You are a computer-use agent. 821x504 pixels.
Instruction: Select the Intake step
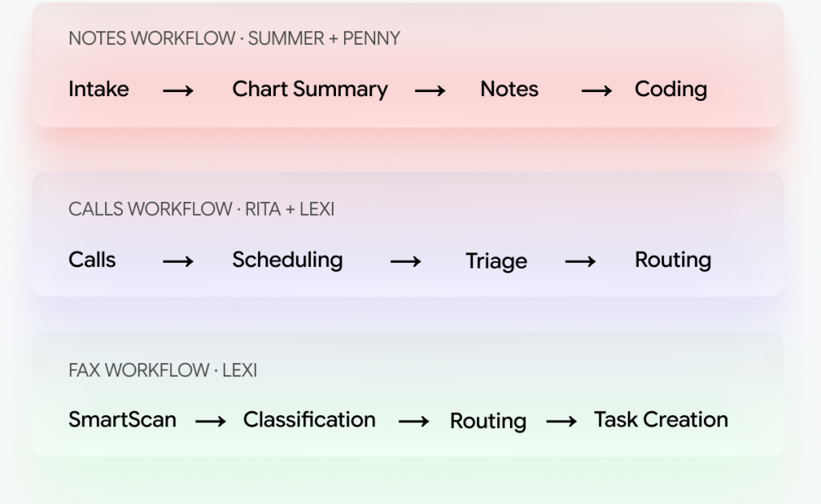(99, 89)
